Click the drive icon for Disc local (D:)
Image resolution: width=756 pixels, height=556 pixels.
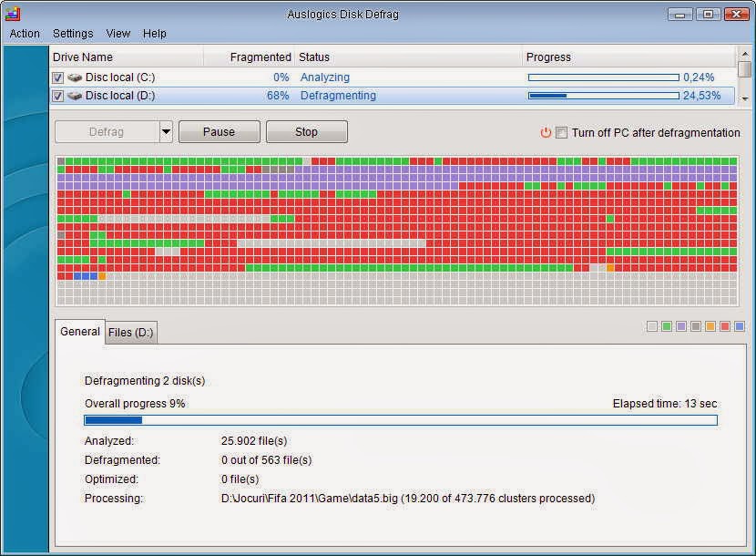tap(75, 96)
